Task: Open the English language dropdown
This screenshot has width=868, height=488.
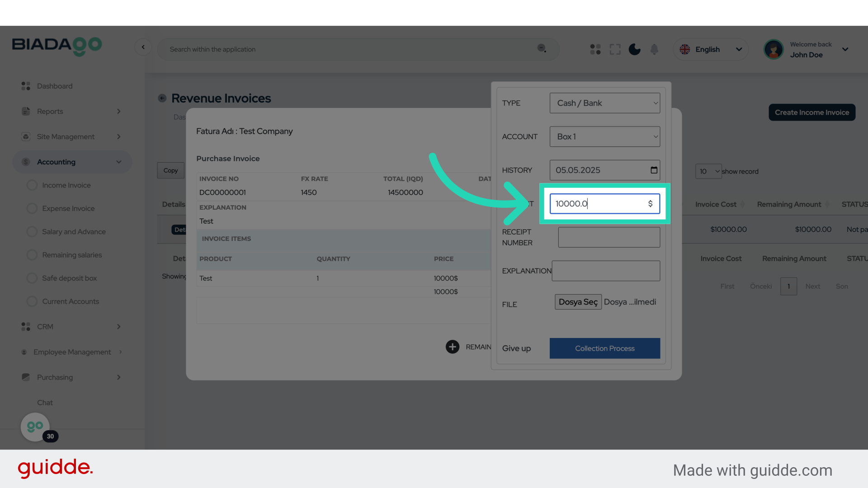Action: (x=711, y=49)
